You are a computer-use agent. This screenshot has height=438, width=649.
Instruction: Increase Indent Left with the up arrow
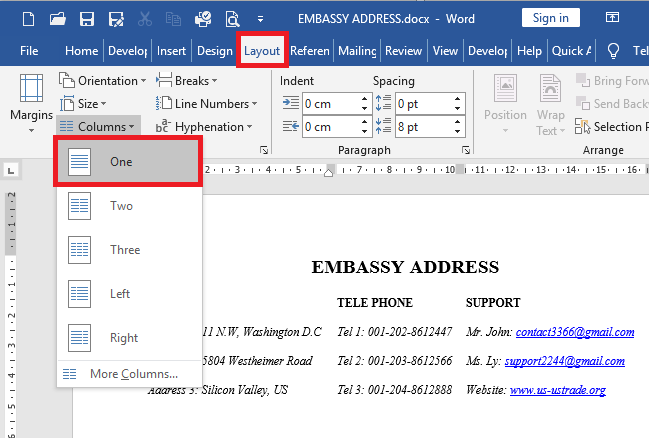click(364, 99)
